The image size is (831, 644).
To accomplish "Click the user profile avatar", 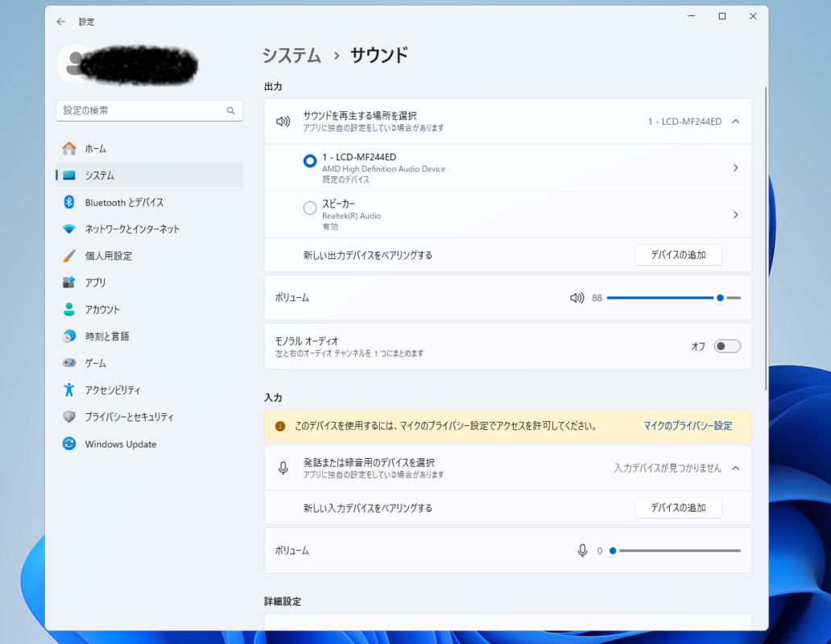I will pyautogui.click(x=75, y=64).
